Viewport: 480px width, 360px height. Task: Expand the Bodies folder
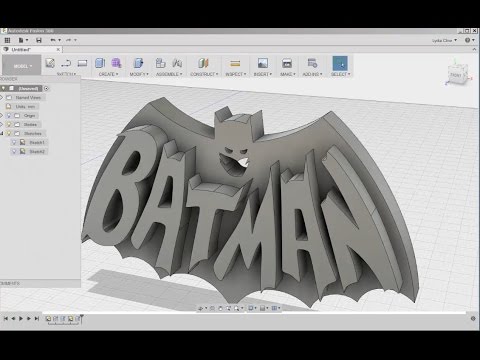point(2,124)
